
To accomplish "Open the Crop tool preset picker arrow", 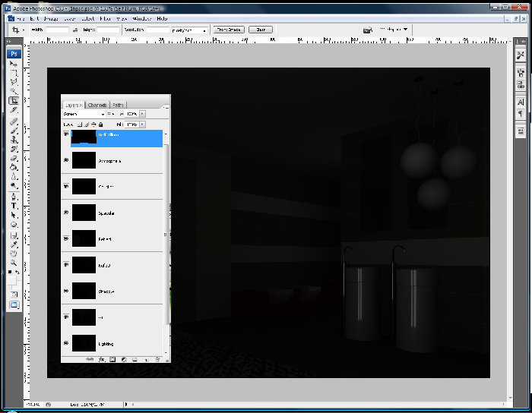I will click(x=24, y=30).
